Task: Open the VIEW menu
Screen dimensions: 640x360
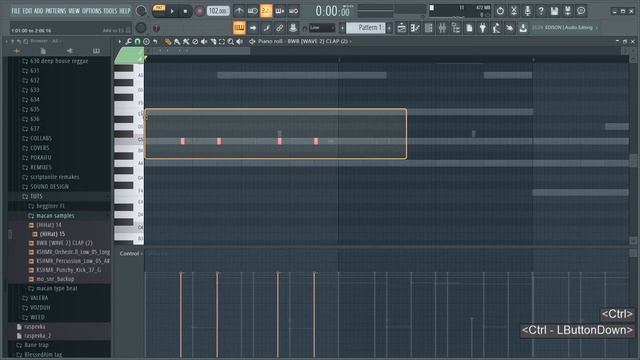Action: 74,11
